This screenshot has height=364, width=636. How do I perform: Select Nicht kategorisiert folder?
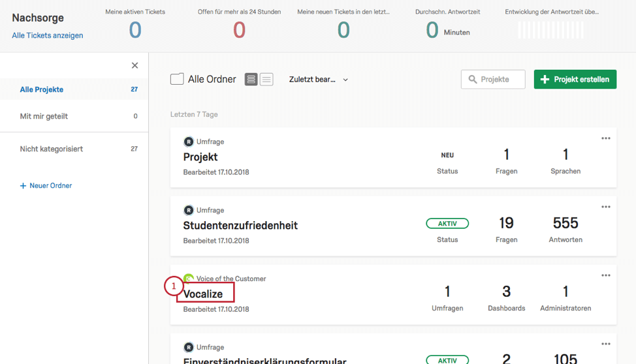[x=74, y=149]
